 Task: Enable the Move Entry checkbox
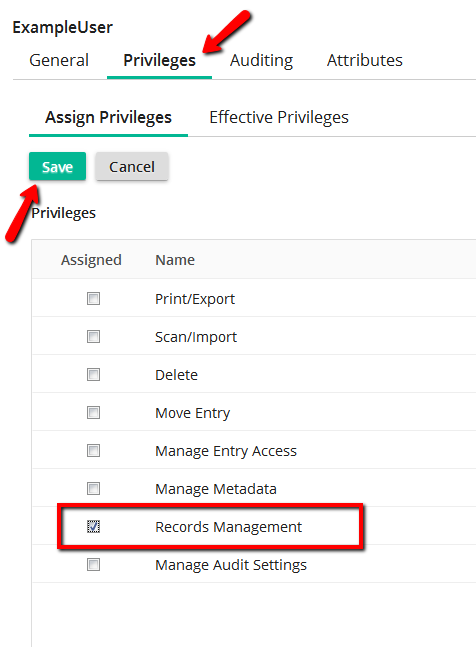tap(94, 412)
